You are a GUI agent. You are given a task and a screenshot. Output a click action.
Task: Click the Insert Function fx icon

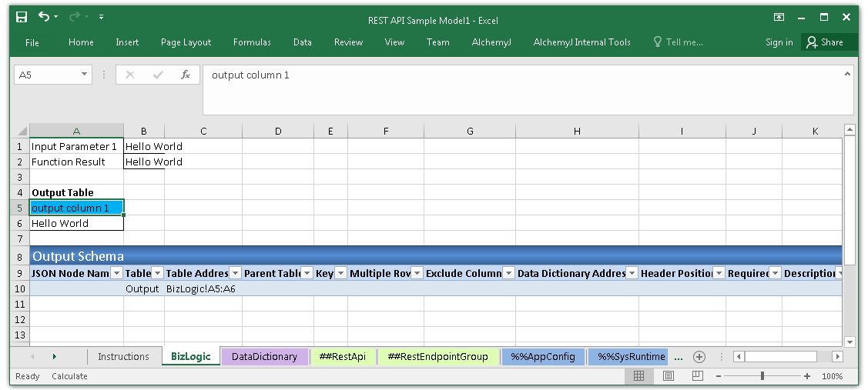(186, 75)
